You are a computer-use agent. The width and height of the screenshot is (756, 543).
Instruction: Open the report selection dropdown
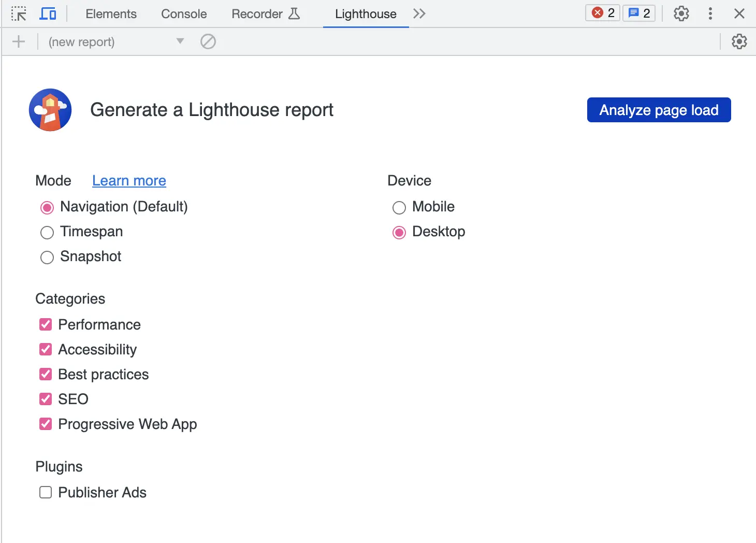[180, 41]
